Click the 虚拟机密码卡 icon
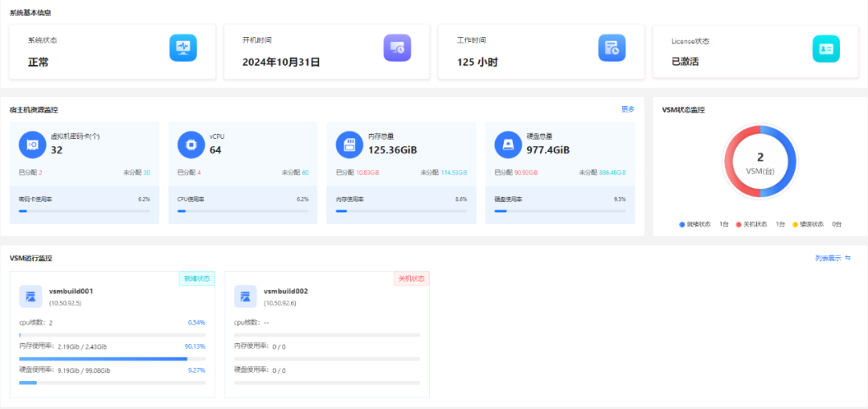This screenshot has width=868, height=409. [x=33, y=145]
